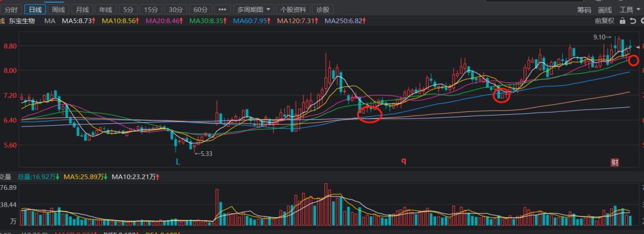Click the 76.89 volume axis label

pyautogui.click(x=8, y=188)
